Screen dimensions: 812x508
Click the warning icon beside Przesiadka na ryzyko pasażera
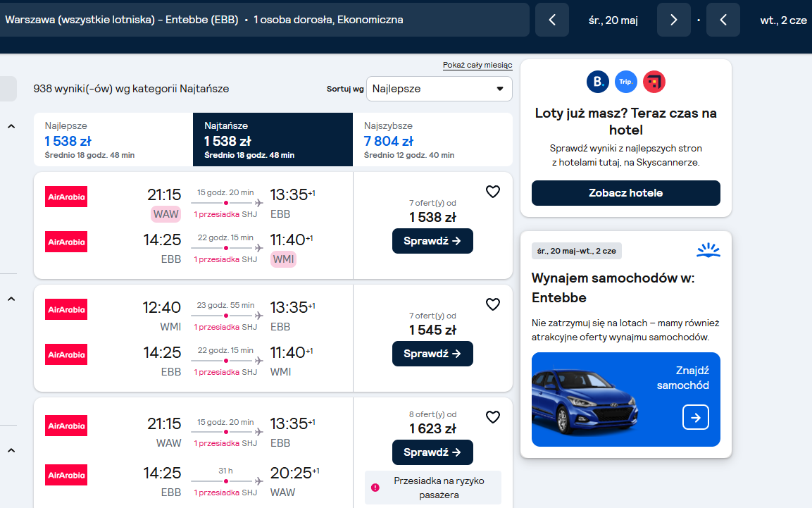tap(375, 488)
